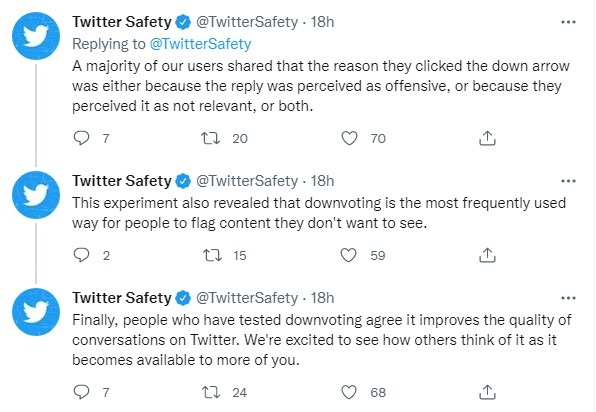Screen dimensions: 596x412
Task: Like the tweet with 59 likes
Action: [x=348, y=255]
